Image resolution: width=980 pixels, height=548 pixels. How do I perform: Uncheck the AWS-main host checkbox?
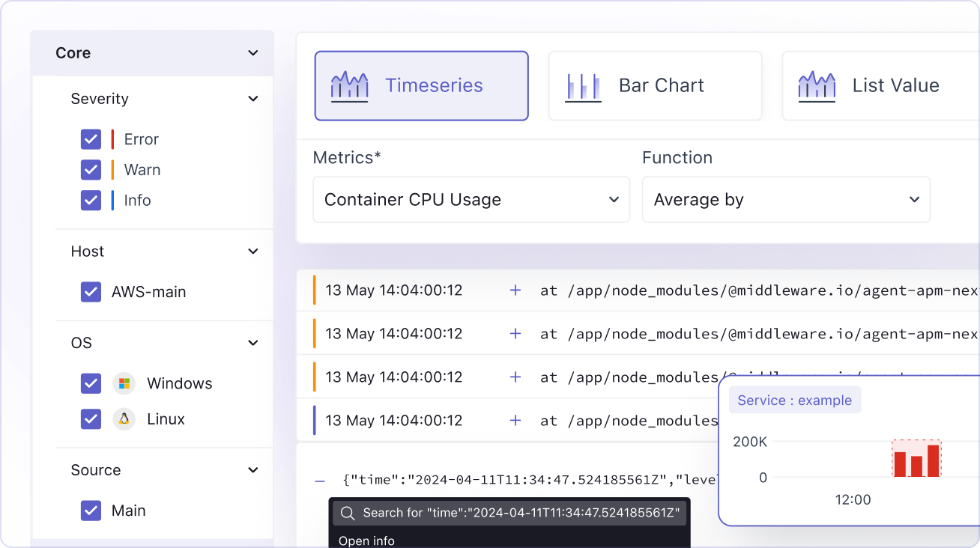coord(91,292)
